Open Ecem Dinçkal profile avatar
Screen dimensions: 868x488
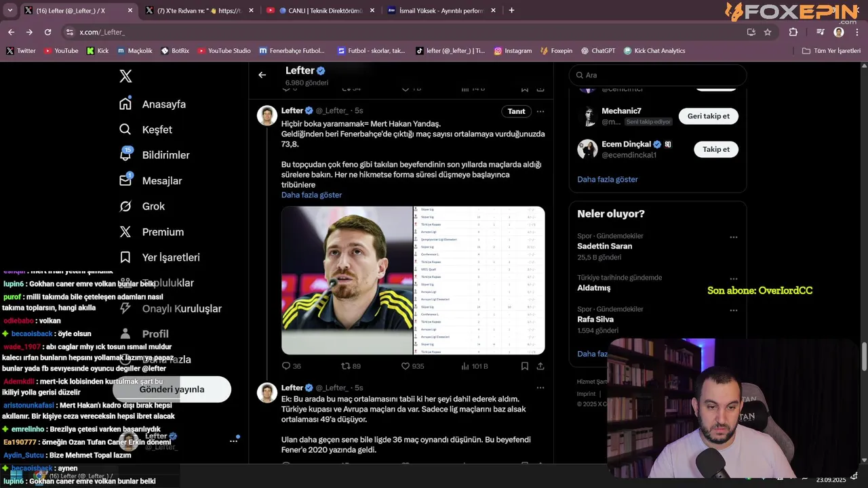pos(587,150)
